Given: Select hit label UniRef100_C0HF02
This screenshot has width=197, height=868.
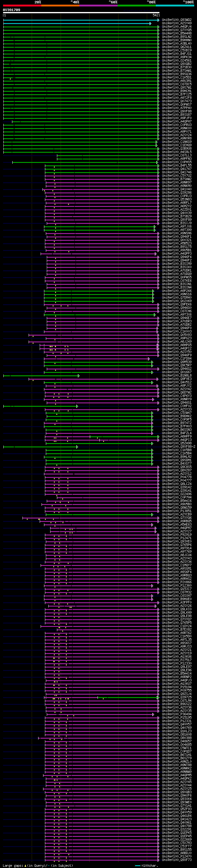Looking at the screenshot, I should point(177,406).
